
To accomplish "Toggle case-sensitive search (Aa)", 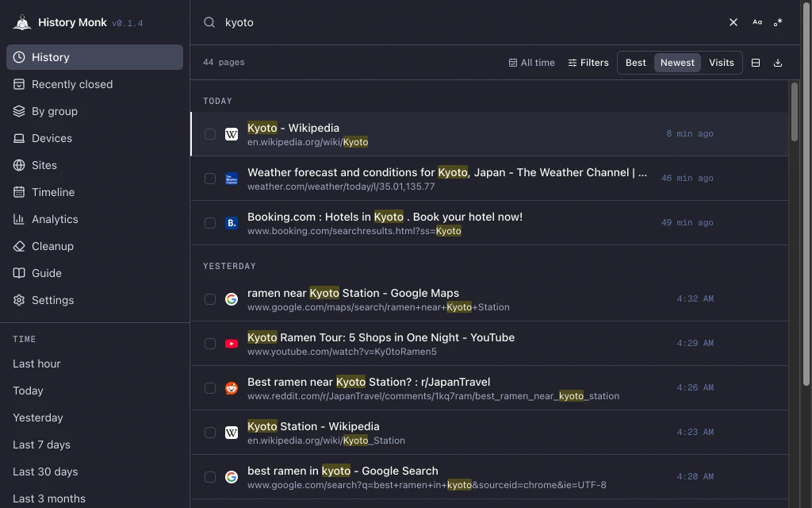I will coord(757,22).
